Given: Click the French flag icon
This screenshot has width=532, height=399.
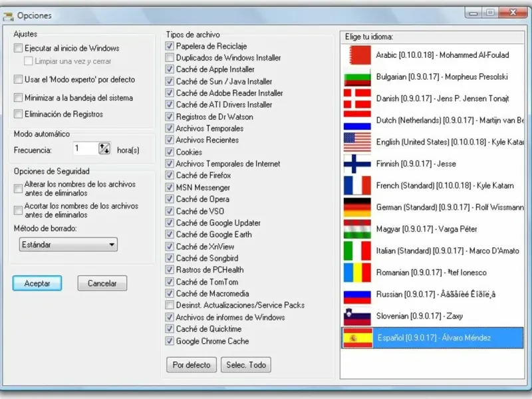Looking at the screenshot, I should [357, 186].
